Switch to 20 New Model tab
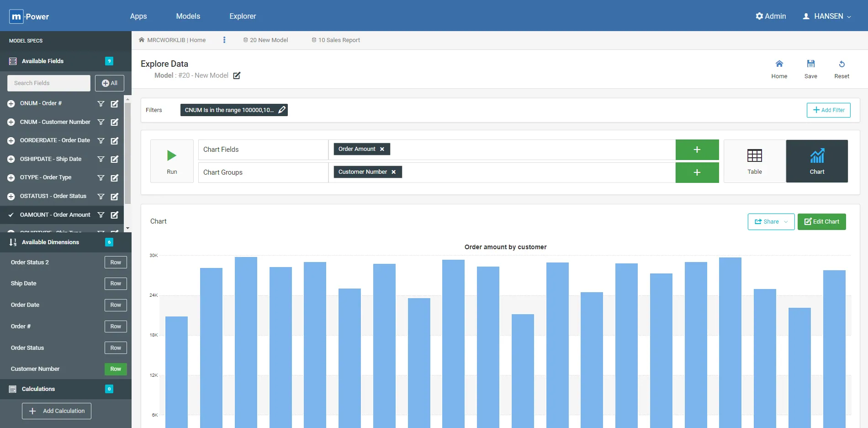868x428 pixels. pyautogui.click(x=265, y=40)
